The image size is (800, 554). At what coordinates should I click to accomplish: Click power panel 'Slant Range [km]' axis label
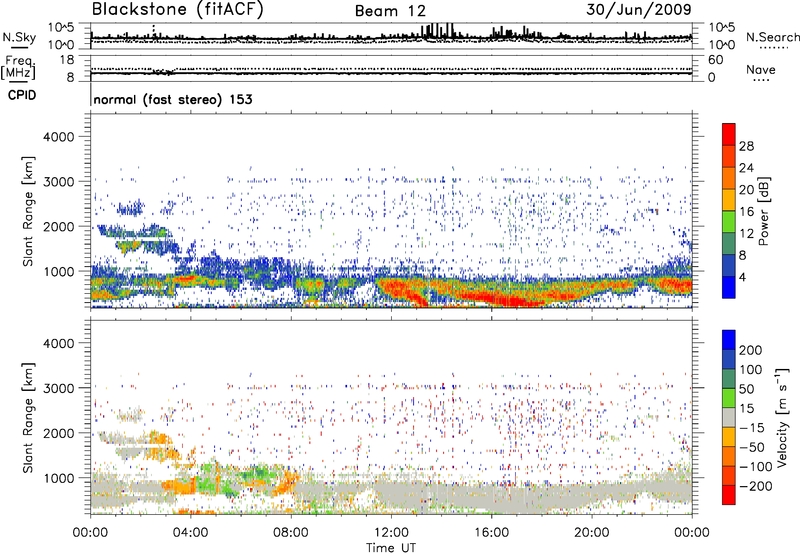pyautogui.click(x=28, y=211)
